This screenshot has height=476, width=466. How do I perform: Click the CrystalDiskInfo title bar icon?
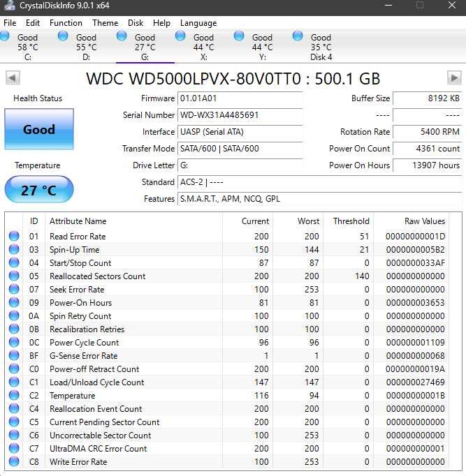[9, 5]
